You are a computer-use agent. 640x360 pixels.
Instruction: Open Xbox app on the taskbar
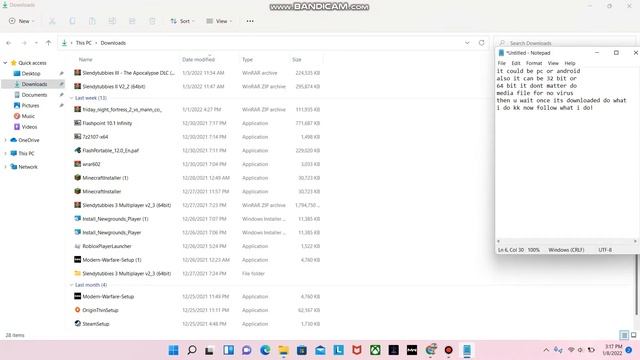(375, 350)
